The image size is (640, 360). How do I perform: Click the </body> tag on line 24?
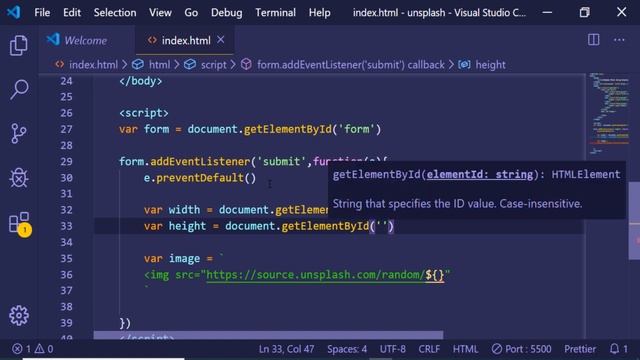(140, 81)
